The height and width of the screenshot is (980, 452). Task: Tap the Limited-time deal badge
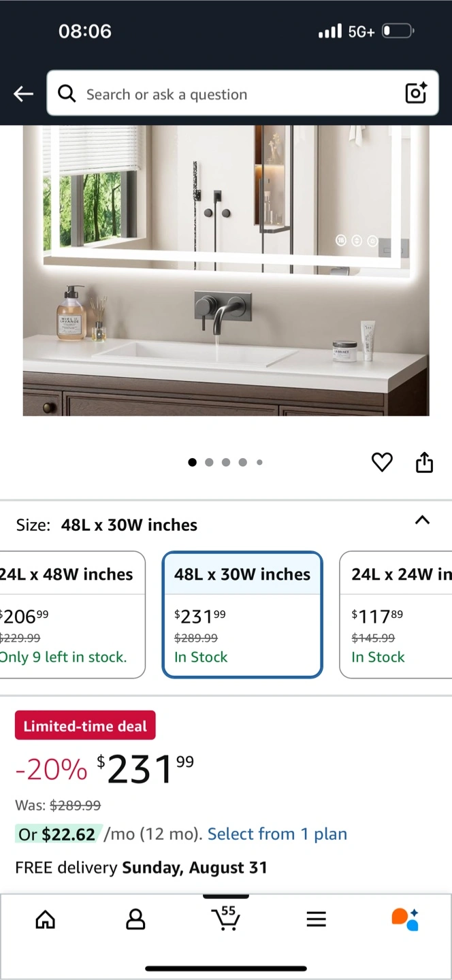pyautogui.click(x=85, y=725)
